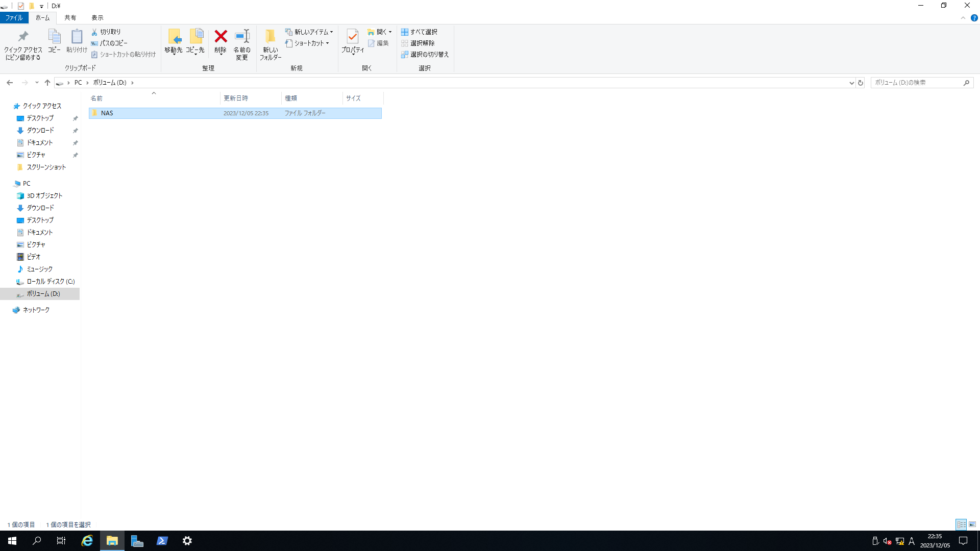Go up one folder level
The width and height of the screenshot is (980, 551).
coord(47,83)
